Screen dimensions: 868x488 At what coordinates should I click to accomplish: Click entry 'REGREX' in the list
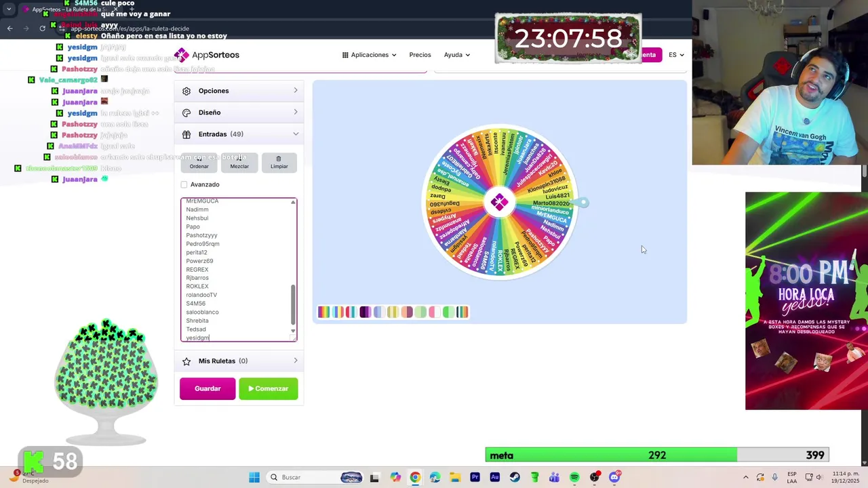pyautogui.click(x=197, y=269)
